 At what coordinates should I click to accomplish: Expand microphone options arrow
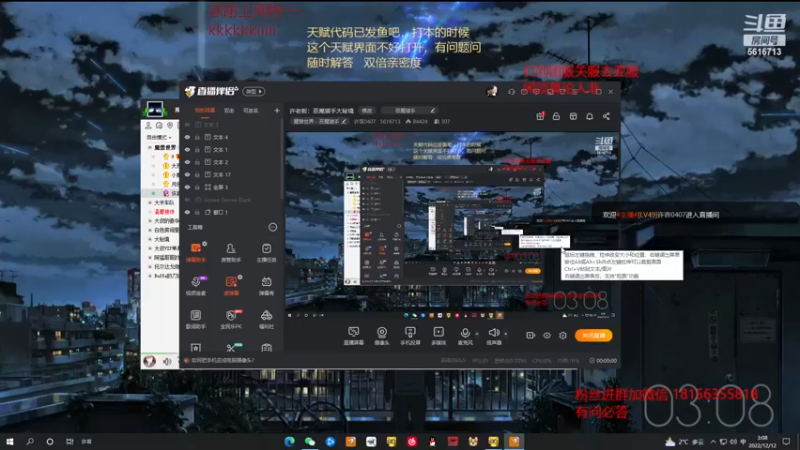tap(477, 334)
